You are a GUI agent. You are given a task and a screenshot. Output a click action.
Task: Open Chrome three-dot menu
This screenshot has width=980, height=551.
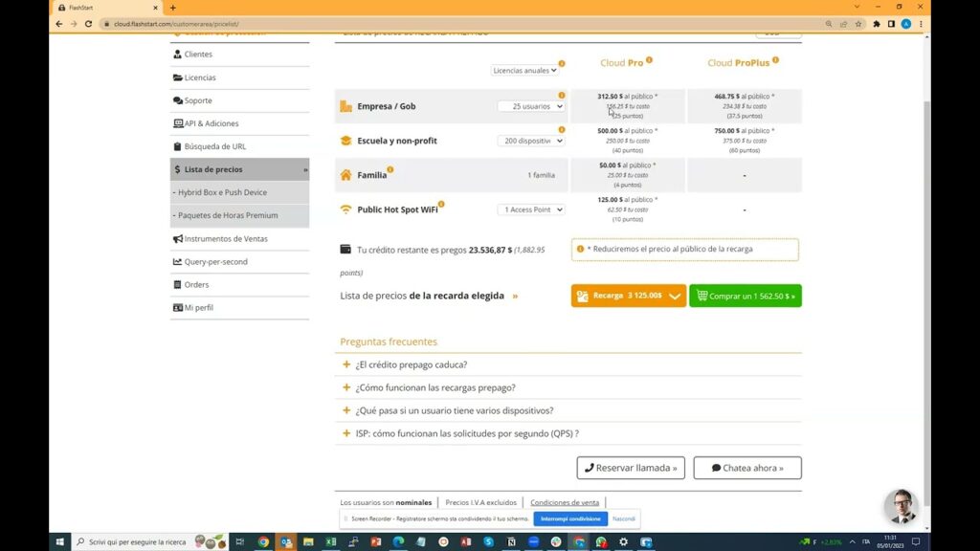point(921,24)
